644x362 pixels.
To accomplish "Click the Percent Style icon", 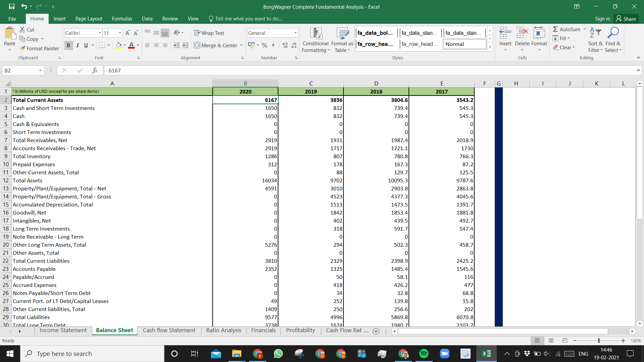I will click(265, 45).
